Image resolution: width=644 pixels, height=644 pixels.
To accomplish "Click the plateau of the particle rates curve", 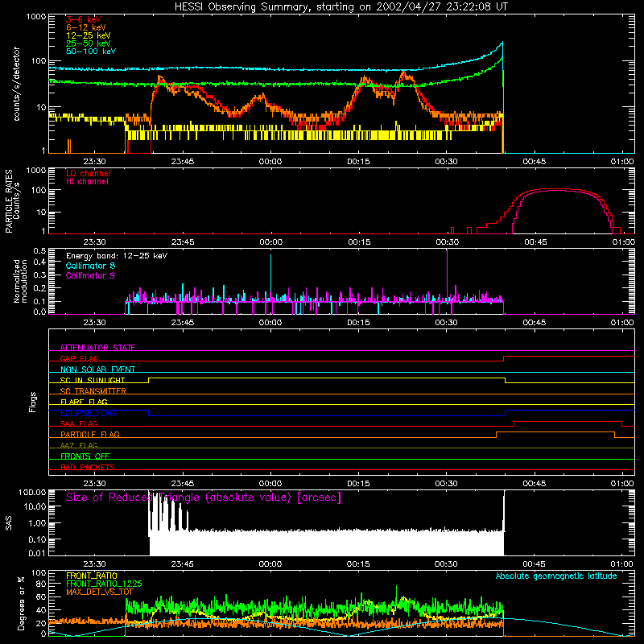I will point(555,190).
